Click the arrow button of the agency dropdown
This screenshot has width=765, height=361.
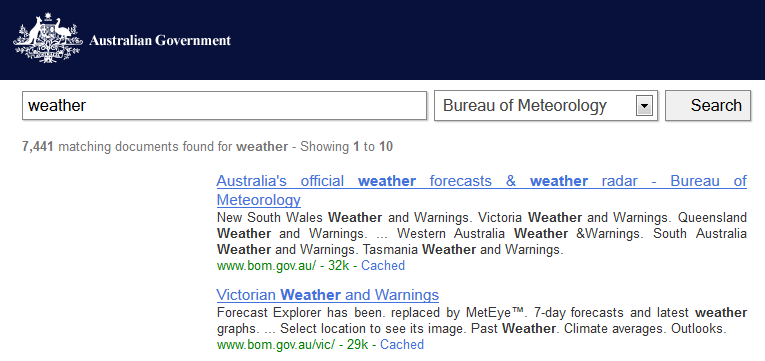point(644,105)
